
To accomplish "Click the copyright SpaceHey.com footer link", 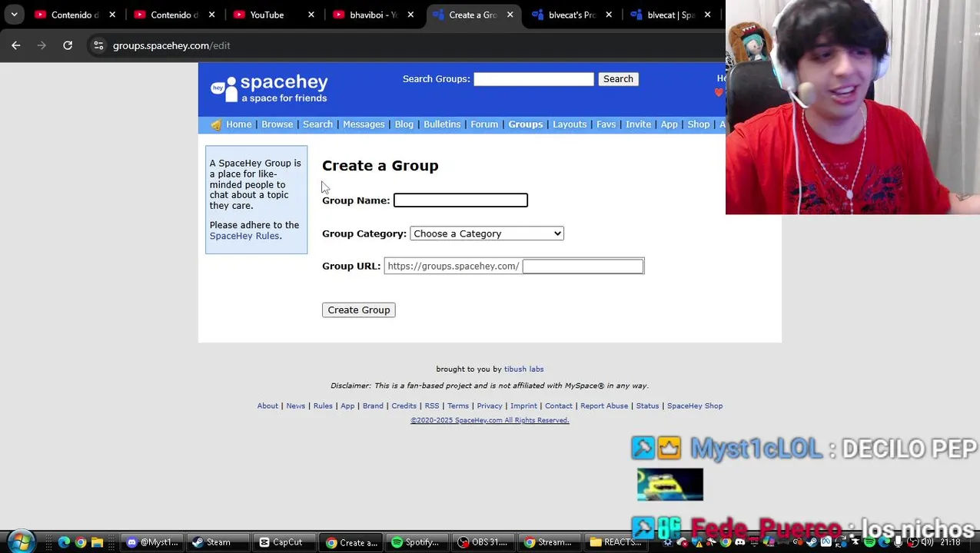I will click(490, 421).
